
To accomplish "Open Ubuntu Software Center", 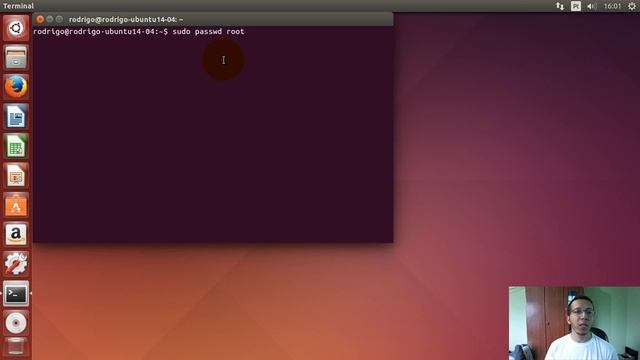I will (x=16, y=205).
